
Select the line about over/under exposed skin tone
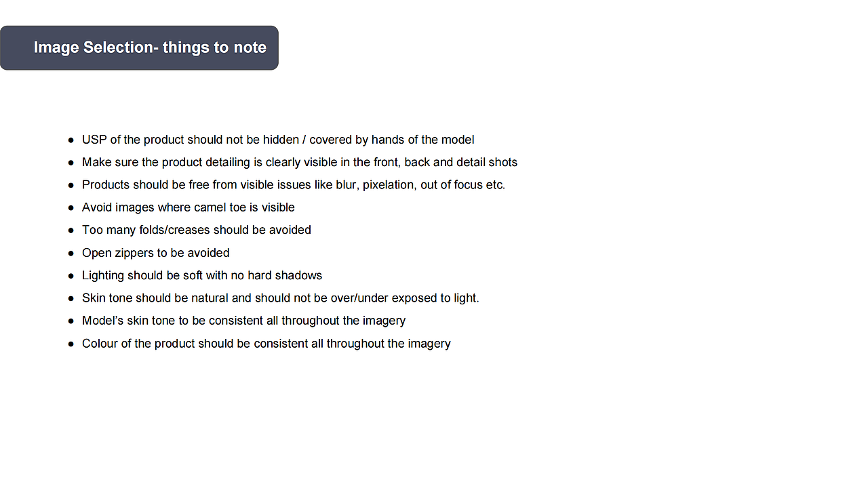280,298
